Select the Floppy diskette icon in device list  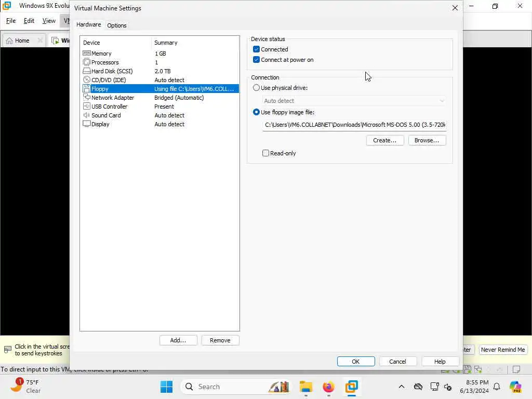[x=87, y=88]
